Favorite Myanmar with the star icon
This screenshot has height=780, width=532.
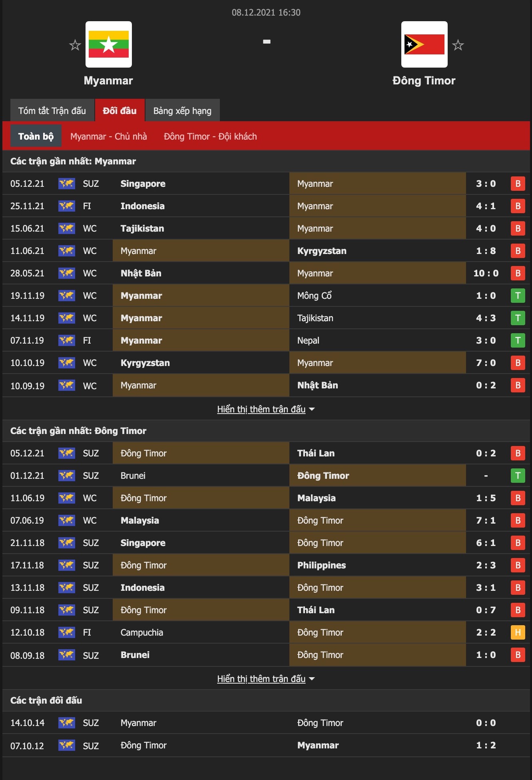(x=75, y=45)
